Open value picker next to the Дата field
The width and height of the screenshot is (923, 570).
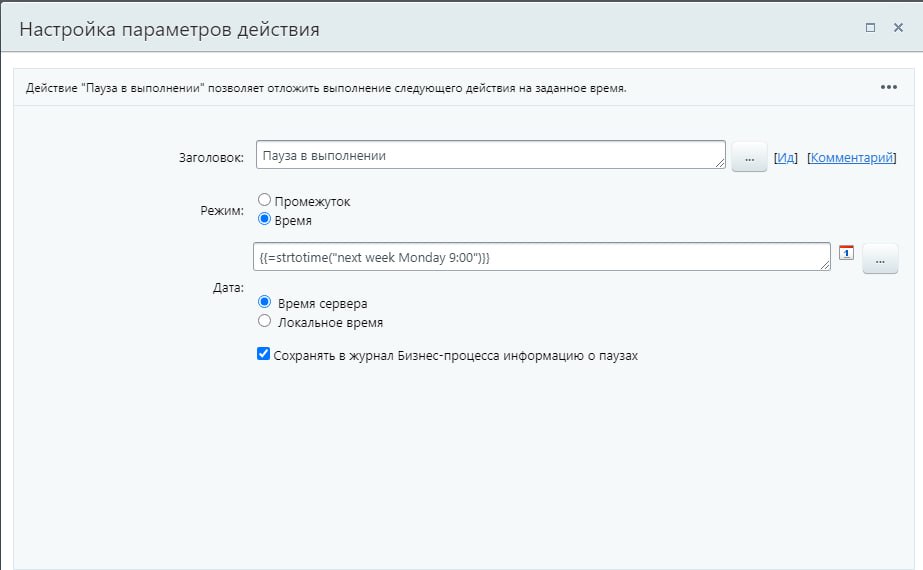(880, 258)
